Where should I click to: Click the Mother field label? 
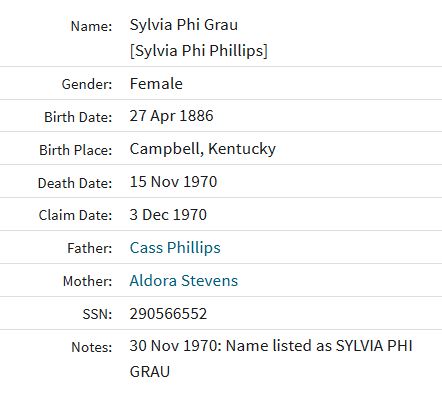coord(88,281)
